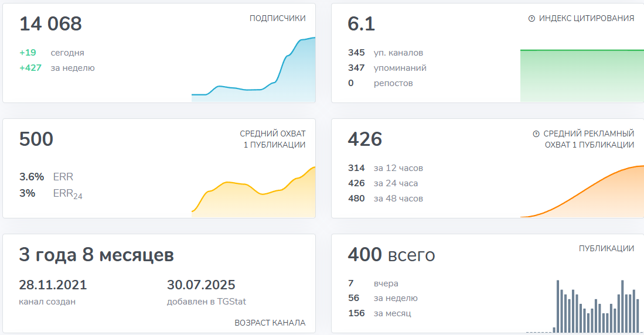Click the 314 за 12 часов row
The width and height of the screenshot is (644, 335).
[x=385, y=168]
